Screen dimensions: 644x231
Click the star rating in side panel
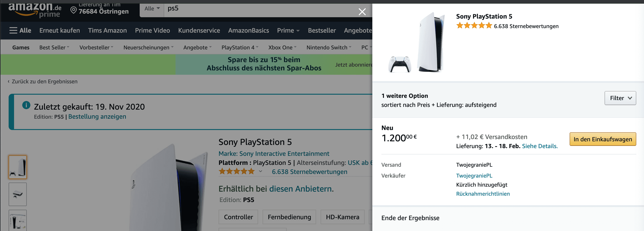click(x=474, y=26)
